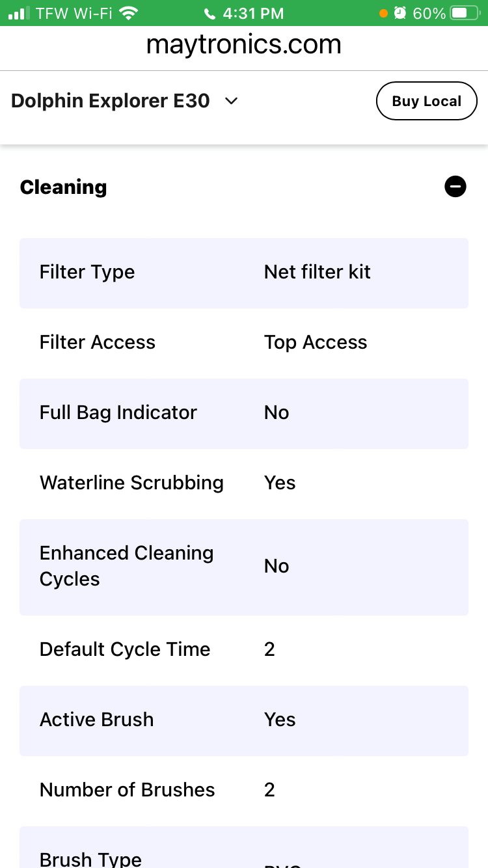Select the Enhanced Cleaning Cycles row

click(244, 567)
